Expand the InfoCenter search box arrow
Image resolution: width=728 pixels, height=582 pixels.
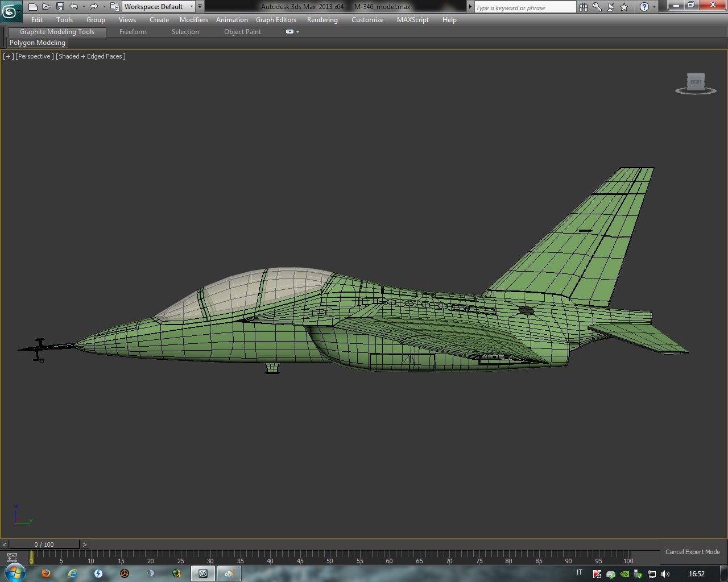(x=470, y=7)
